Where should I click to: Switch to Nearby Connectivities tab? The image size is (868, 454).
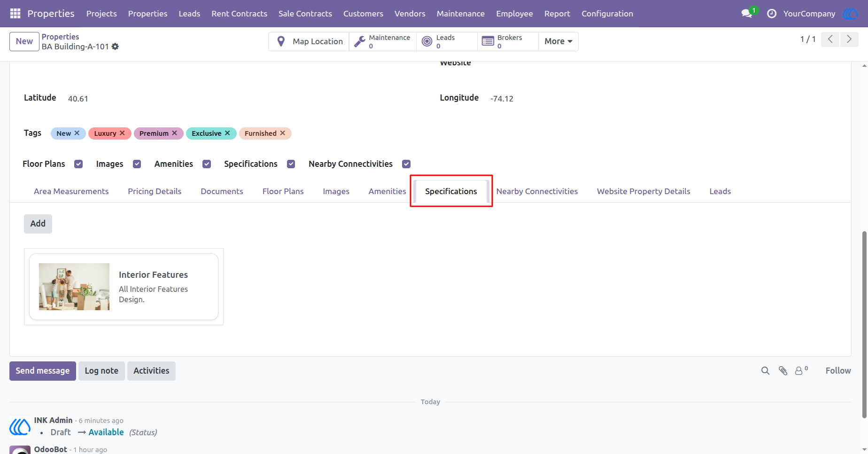point(537,191)
